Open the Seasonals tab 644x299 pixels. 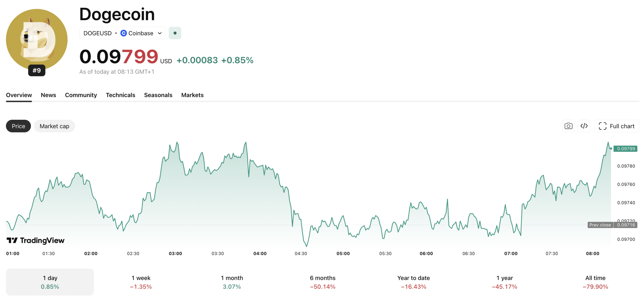[158, 95]
